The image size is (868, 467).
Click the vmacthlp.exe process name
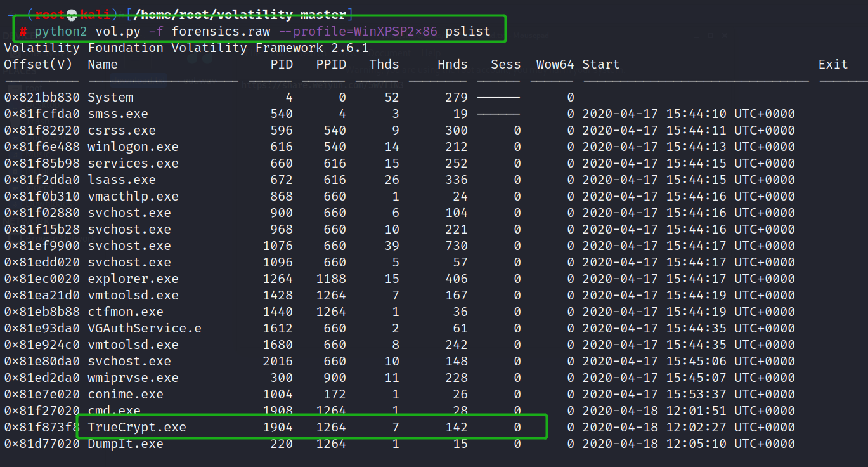[133, 197]
